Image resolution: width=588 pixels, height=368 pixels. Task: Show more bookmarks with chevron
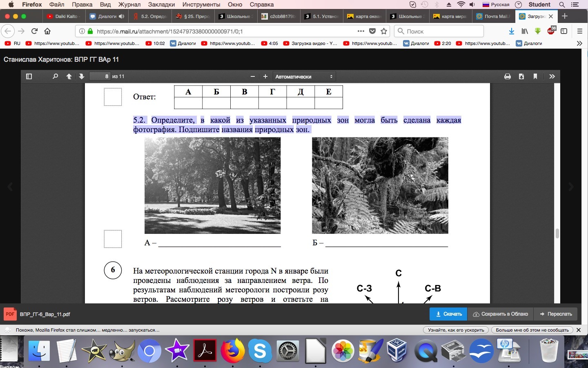tap(579, 43)
